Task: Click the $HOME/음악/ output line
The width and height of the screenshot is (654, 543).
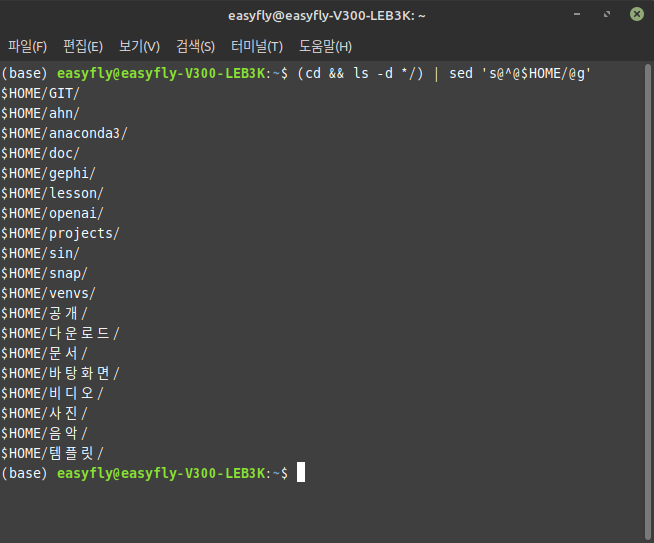Action: (x=44, y=434)
